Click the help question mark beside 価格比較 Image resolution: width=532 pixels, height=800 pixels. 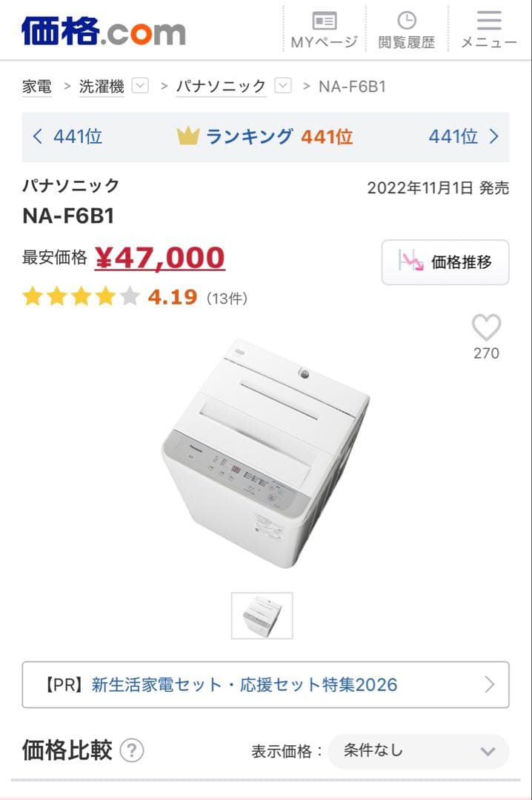click(x=132, y=750)
